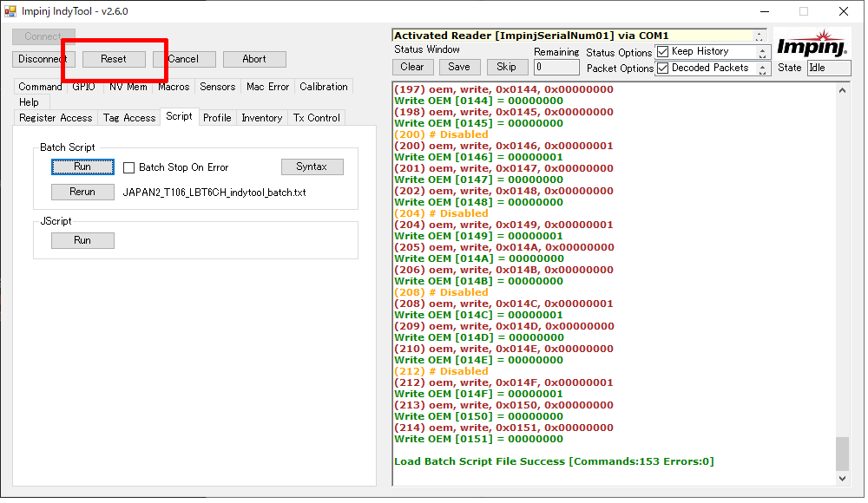
Task: Click the log line (206) oem, write, 0x014B
Action: 503,271
